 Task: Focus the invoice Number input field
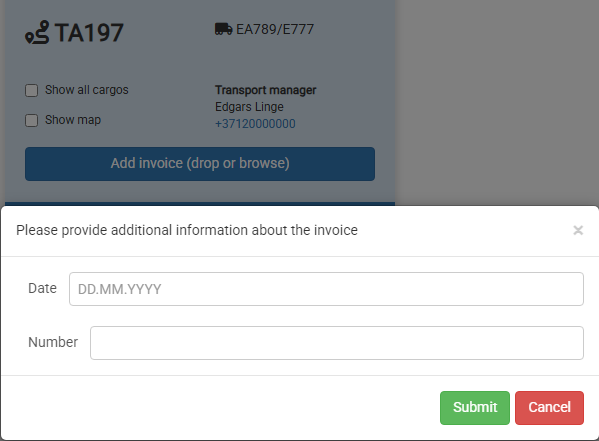(337, 343)
